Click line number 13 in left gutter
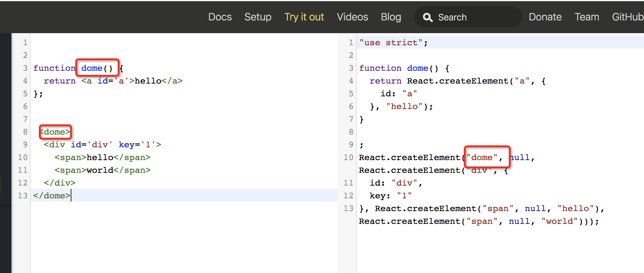The height and width of the screenshot is (273, 644). pyautogui.click(x=23, y=196)
